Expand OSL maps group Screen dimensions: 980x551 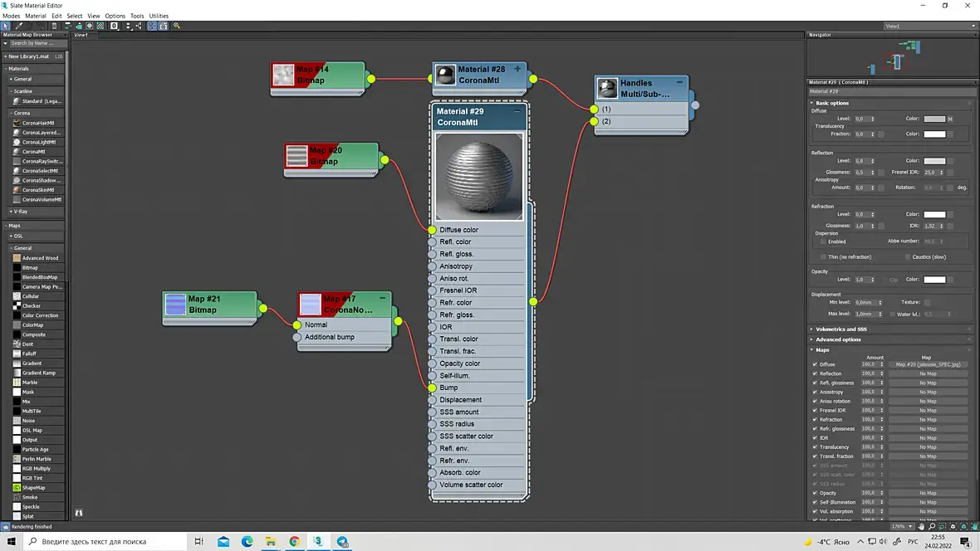17,236
